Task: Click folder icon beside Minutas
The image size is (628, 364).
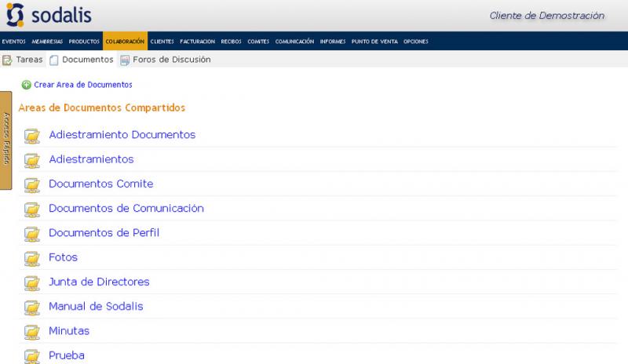Action: coord(32,332)
